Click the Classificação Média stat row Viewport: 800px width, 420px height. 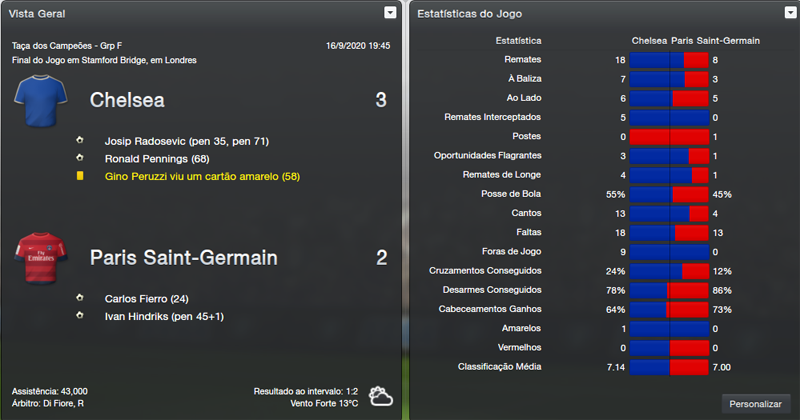click(x=669, y=367)
